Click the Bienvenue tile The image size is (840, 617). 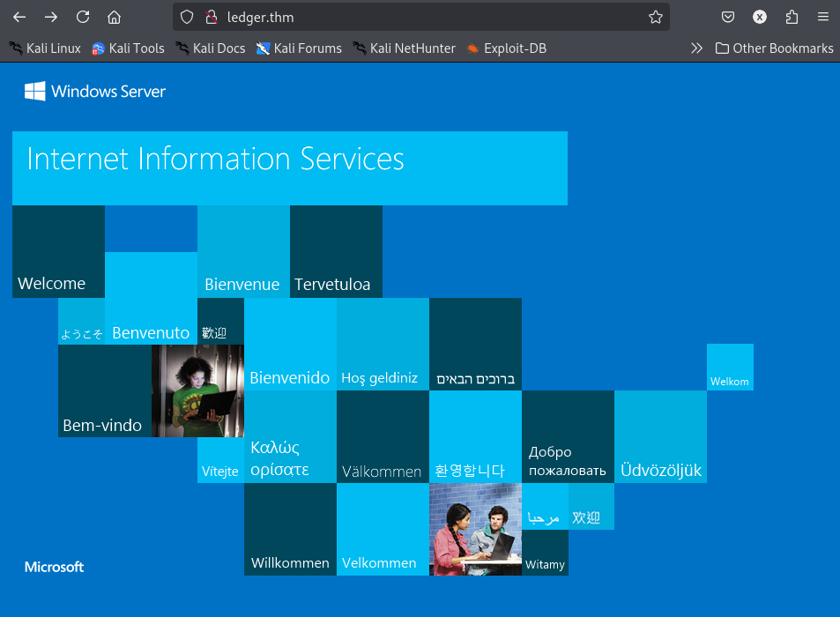(x=244, y=252)
